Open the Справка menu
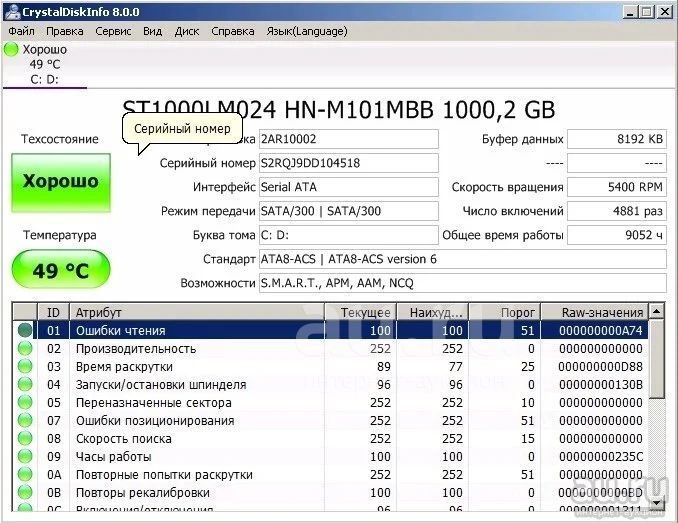 point(233,31)
